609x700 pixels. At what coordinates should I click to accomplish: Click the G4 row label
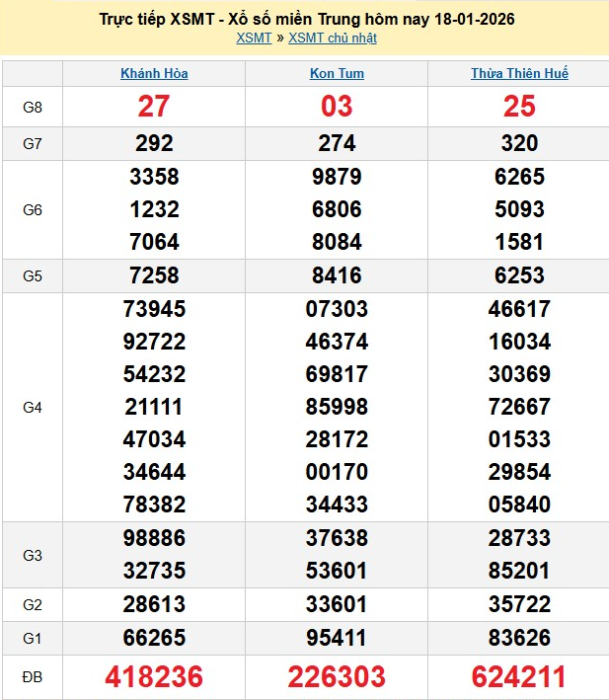[32, 407]
